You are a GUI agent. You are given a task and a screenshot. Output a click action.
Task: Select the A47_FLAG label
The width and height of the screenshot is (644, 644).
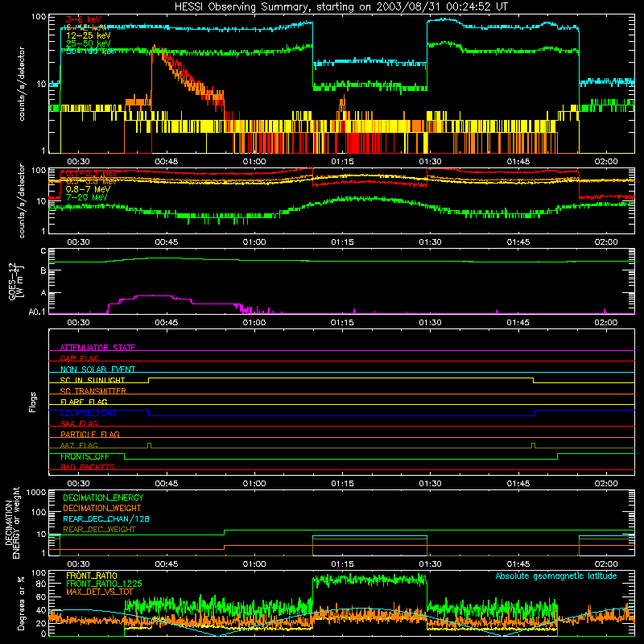click(79, 445)
